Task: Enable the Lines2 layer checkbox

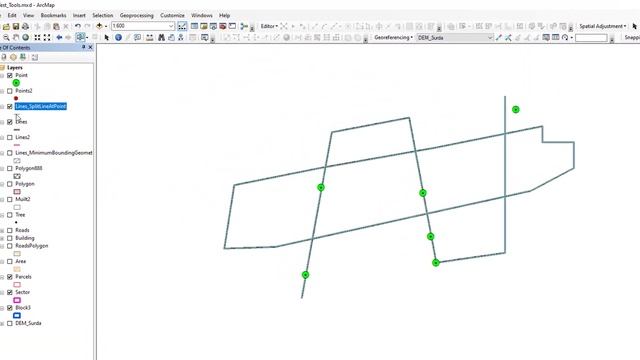Action: click(10, 138)
